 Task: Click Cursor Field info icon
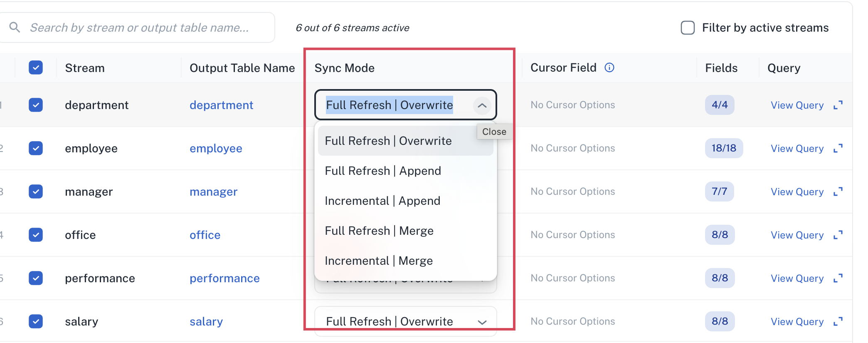tap(609, 67)
